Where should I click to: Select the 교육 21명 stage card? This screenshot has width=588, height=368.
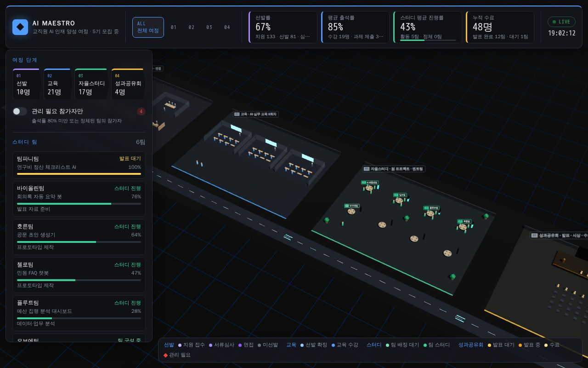tap(57, 84)
